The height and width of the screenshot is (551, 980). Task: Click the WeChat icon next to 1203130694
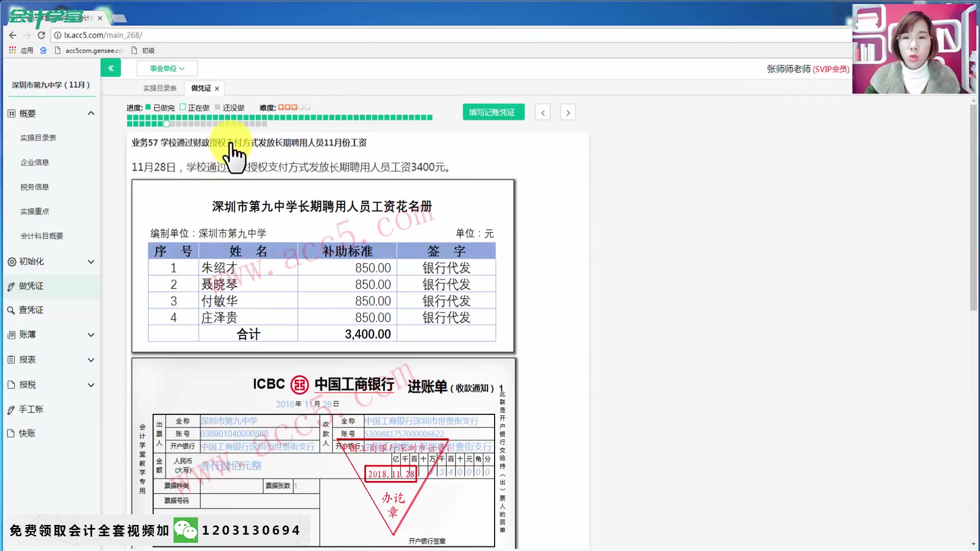pyautogui.click(x=186, y=530)
